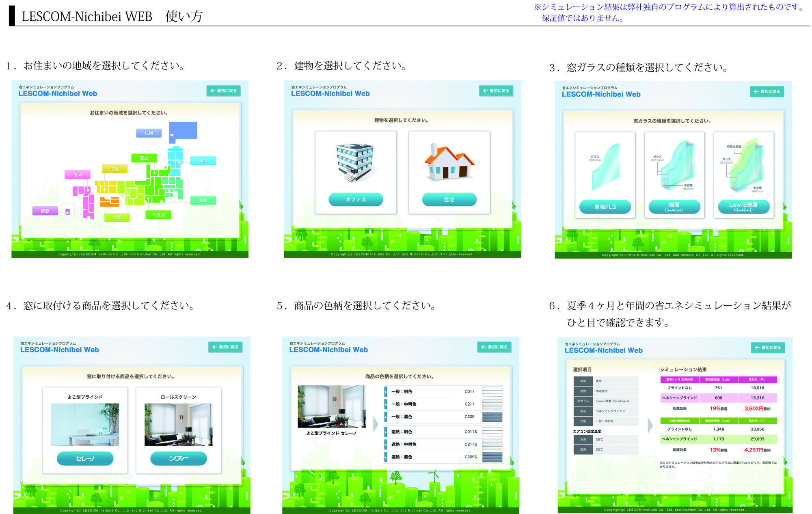Click the house icon for 住宅
This screenshot has width=812, height=514.
tap(449, 162)
